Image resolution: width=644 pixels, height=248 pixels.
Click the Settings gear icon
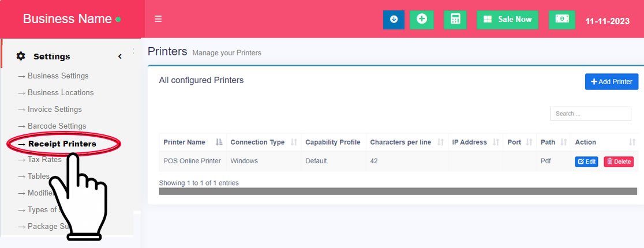21,56
